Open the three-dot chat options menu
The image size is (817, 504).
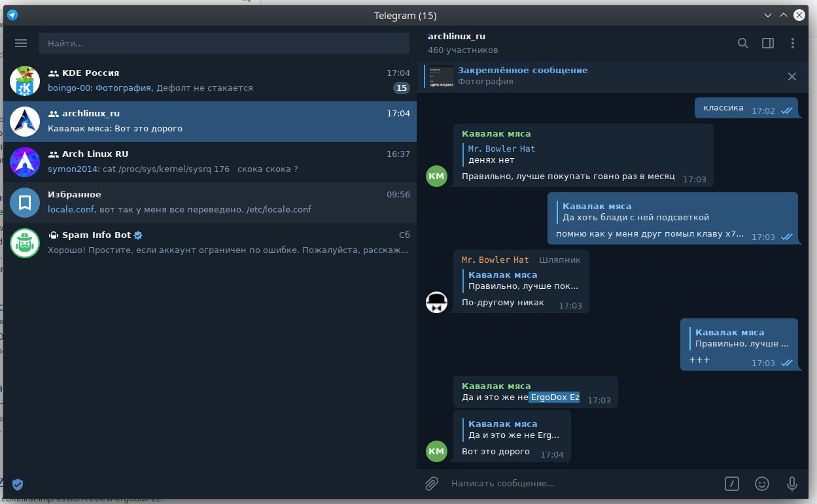(x=793, y=43)
